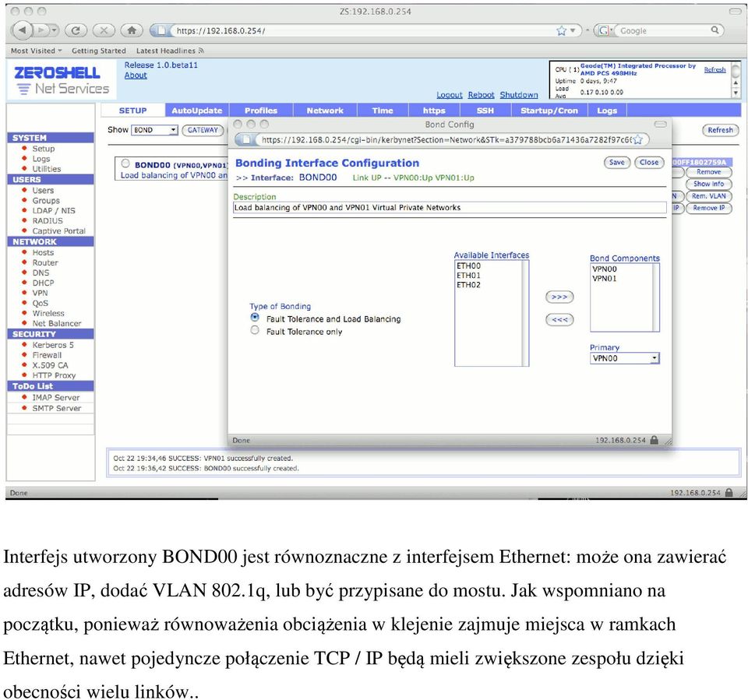Click the Shutdown link
Image resolution: width=748 pixels, height=700 pixels.
coord(519,95)
